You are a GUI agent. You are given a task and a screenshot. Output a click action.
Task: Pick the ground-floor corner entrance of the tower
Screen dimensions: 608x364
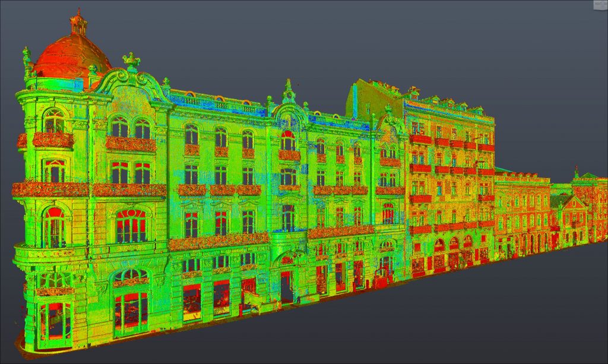click(x=55, y=322)
